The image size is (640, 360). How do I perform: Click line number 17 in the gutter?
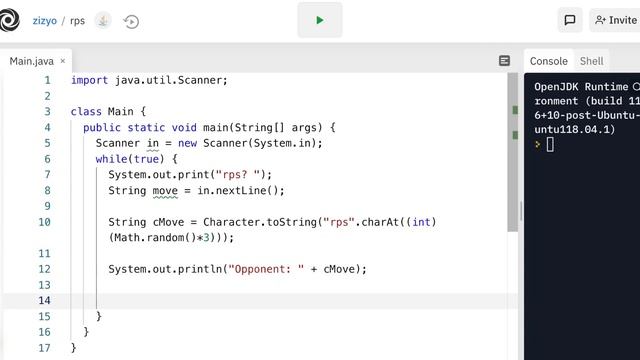coord(44,348)
